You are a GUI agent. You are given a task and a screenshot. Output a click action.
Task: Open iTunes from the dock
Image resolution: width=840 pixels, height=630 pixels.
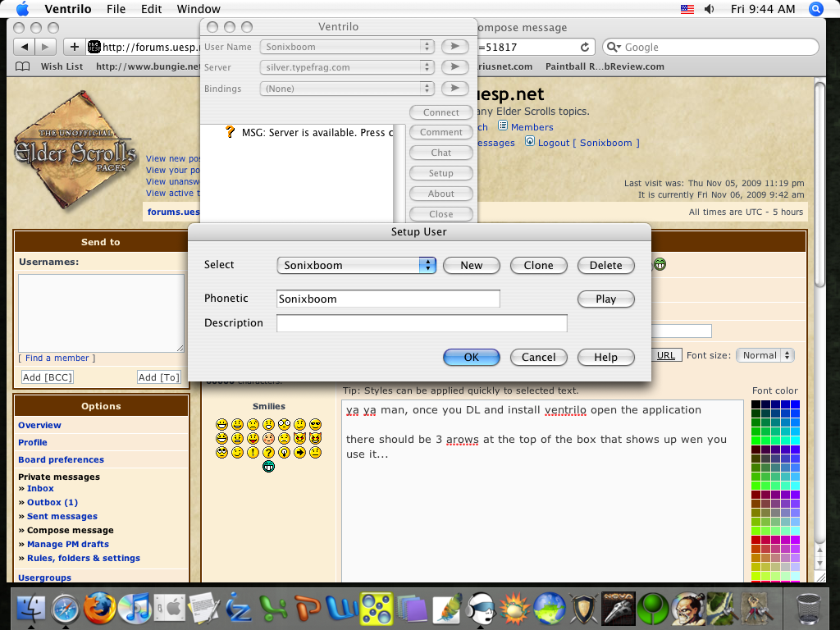(134, 609)
